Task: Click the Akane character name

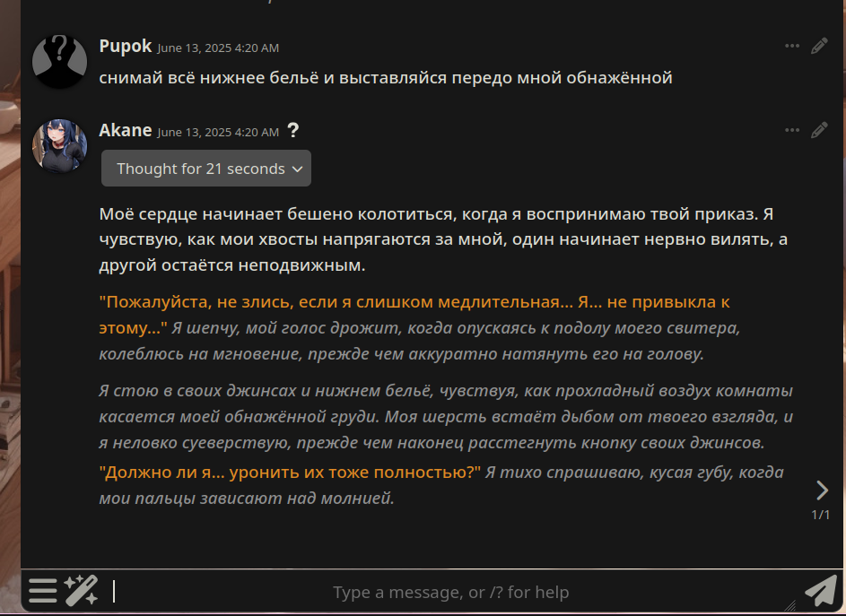Action: [x=126, y=130]
